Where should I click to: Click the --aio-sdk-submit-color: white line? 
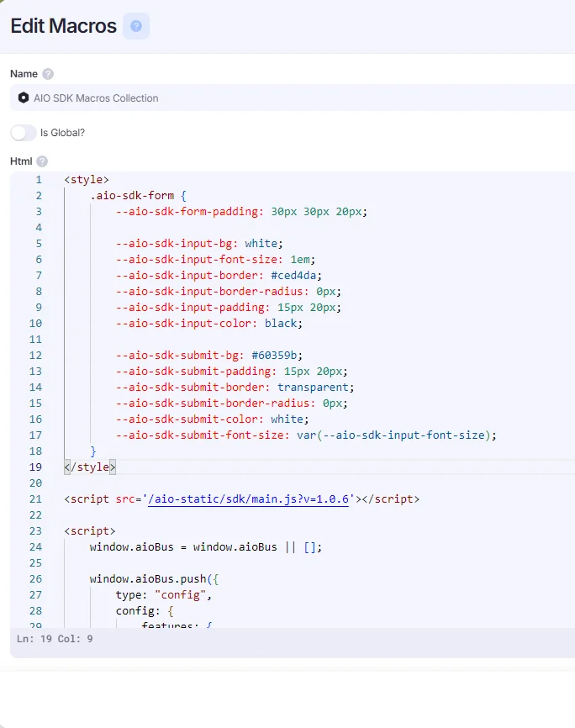[212, 419]
